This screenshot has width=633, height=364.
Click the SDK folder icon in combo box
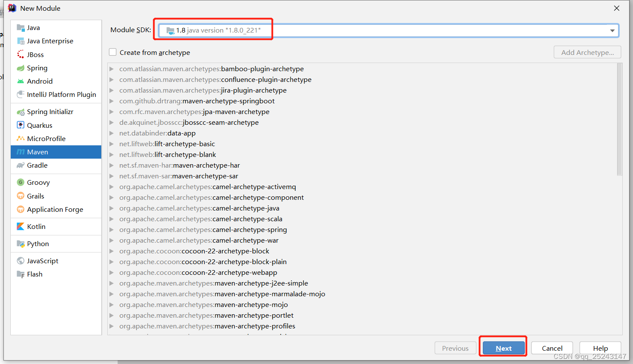coord(170,30)
